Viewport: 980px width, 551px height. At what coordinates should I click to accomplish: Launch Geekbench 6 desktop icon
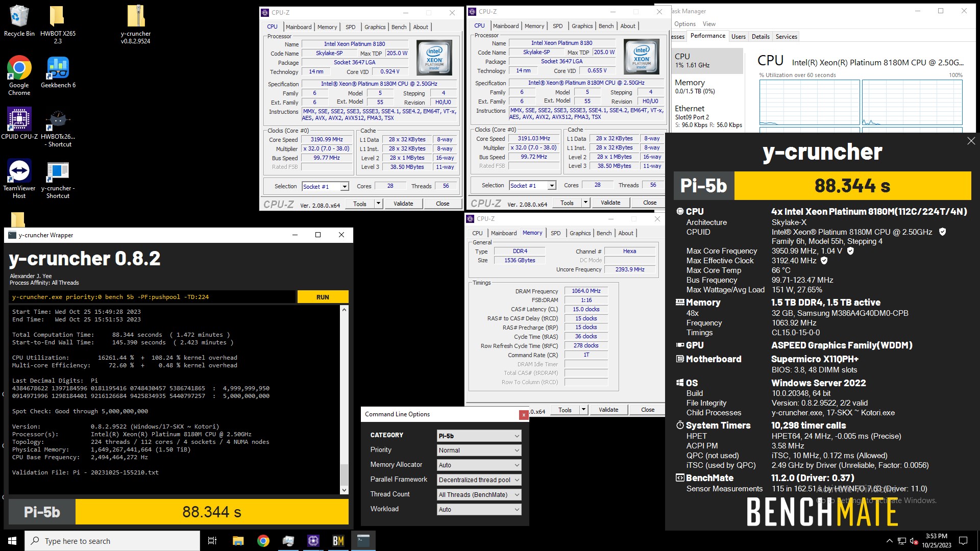58,72
